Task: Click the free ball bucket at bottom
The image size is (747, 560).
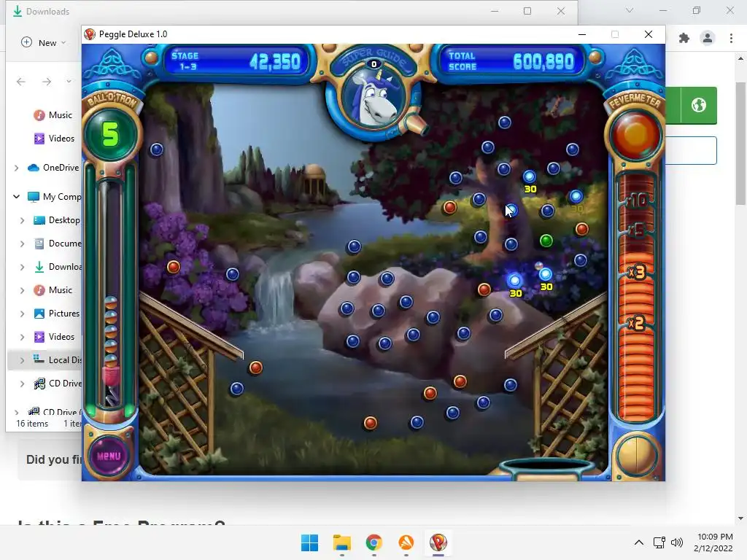Action: [547, 467]
